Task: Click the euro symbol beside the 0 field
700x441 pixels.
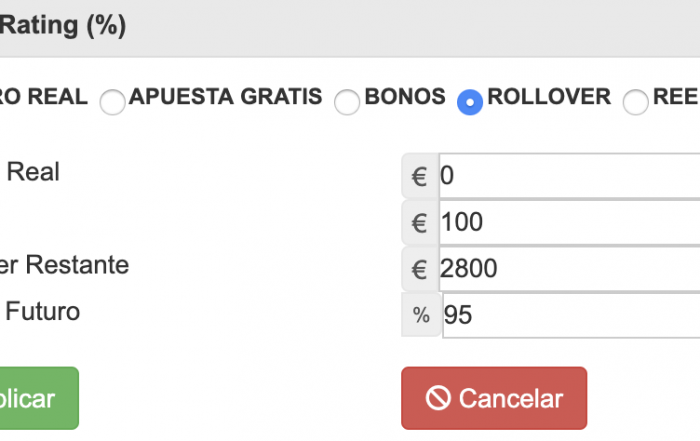Action: tap(420, 176)
